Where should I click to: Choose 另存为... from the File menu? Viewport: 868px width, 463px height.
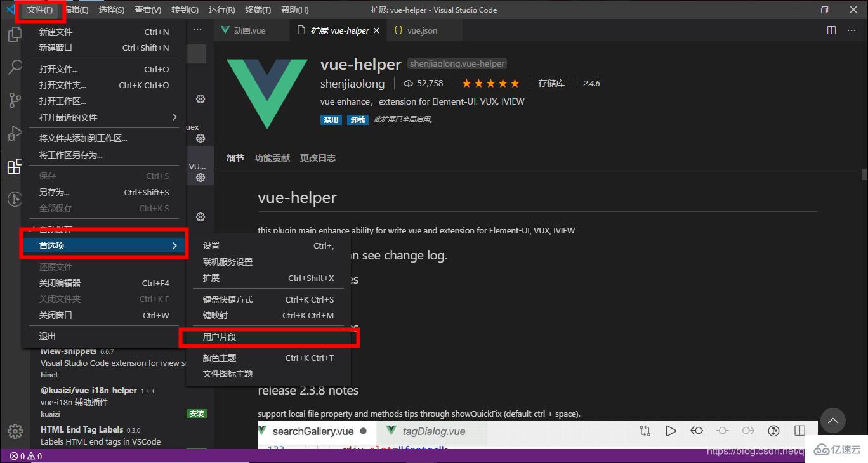click(x=104, y=192)
